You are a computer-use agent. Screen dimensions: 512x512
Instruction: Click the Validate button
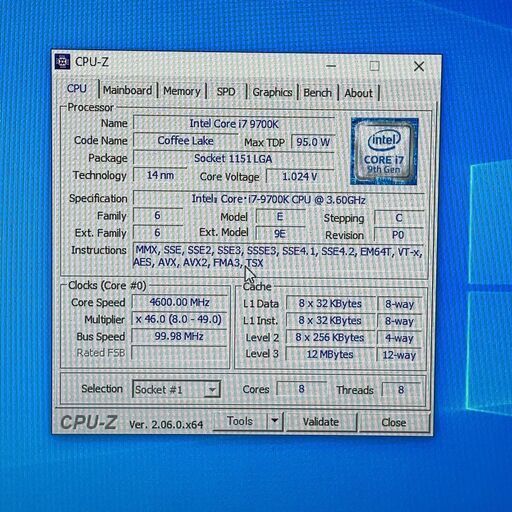(321, 422)
